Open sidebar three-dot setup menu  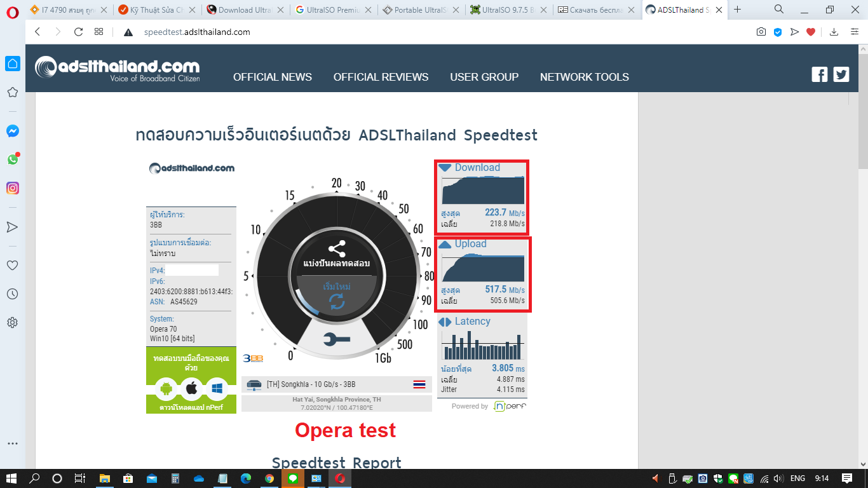(12, 444)
